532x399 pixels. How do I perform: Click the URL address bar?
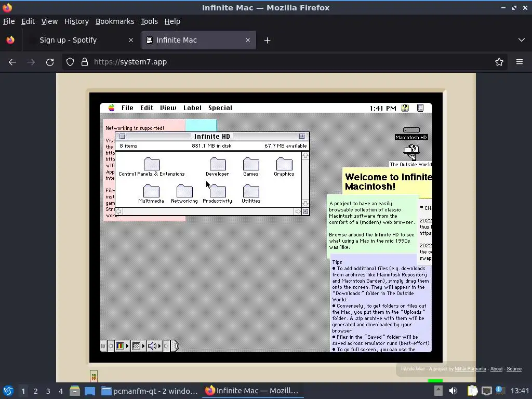pyautogui.click(x=285, y=62)
